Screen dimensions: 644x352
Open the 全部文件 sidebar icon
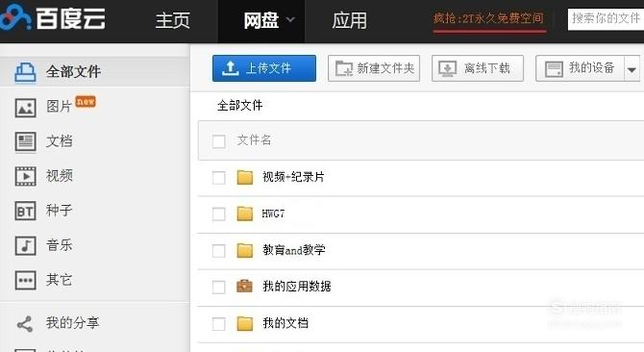coord(25,73)
